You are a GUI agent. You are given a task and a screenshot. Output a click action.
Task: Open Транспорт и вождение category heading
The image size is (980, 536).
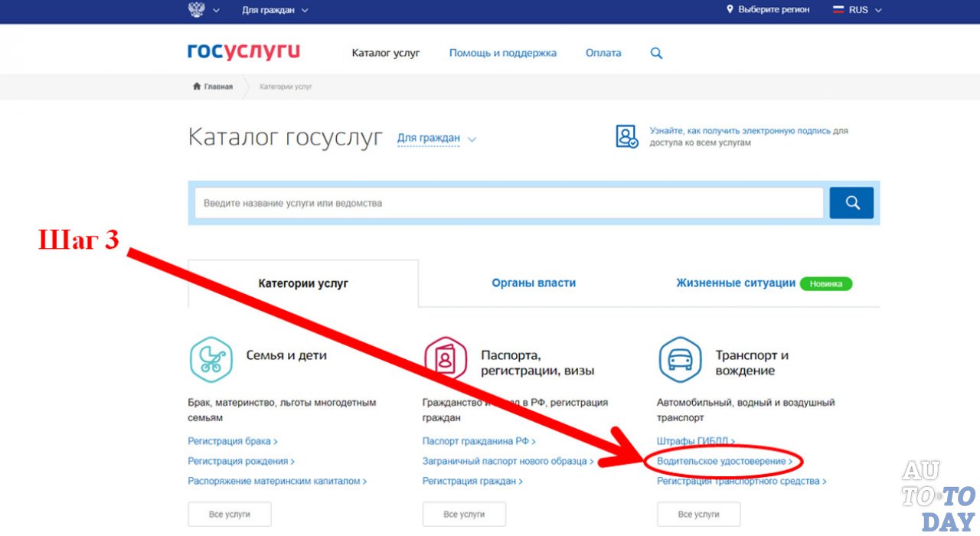[x=752, y=363]
